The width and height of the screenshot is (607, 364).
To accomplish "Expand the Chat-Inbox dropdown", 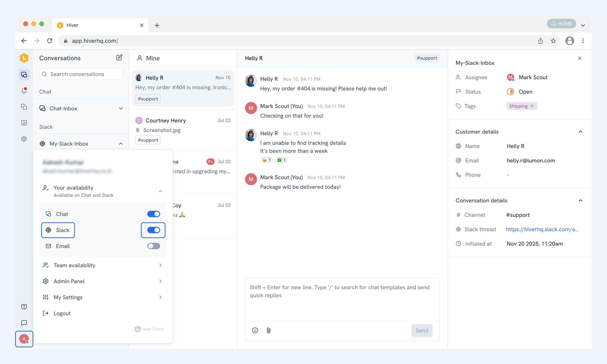I will [121, 108].
